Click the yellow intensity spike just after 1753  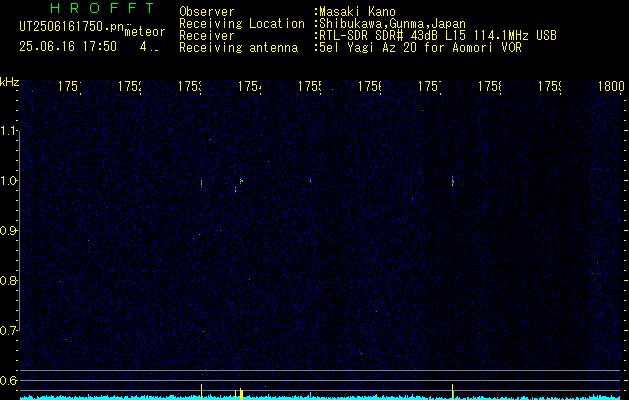coord(201,392)
